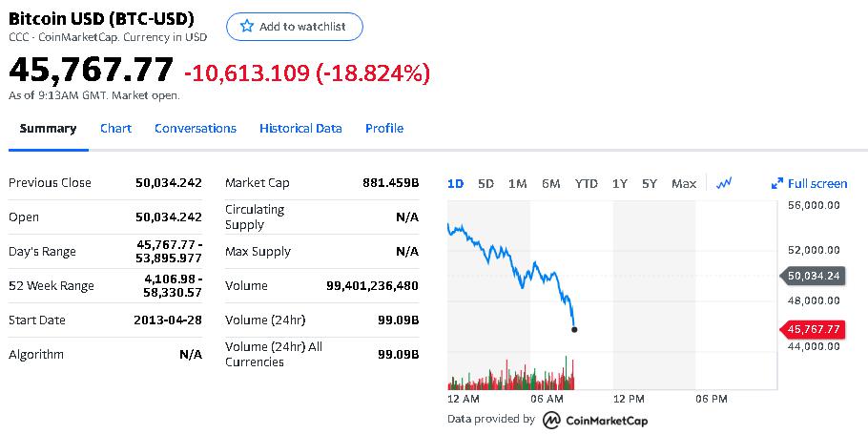The height and width of the screenshot is (434, 868).
Task: Click the star icon beside Add to watchlist
Action: coord(247,27)
